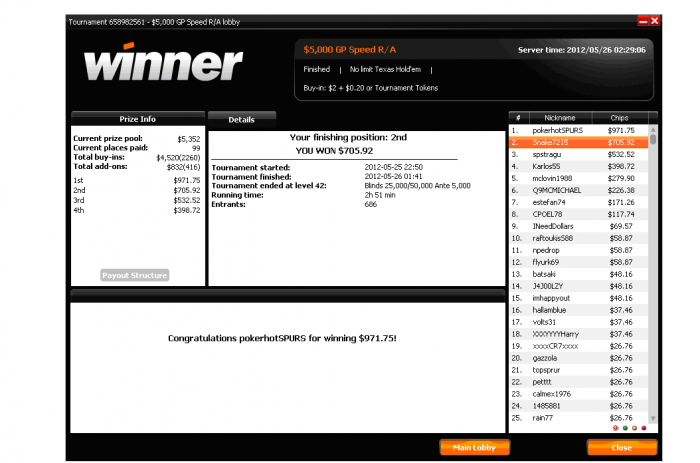Select player calmex1976 in the list
Viewport: 700px width, 463px height.
point(579,394)
